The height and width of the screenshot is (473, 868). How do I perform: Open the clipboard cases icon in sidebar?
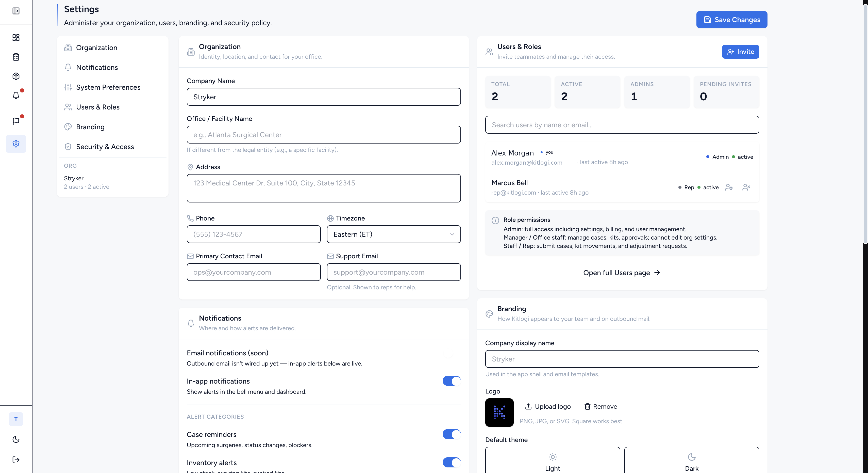click(x=16, y=57)
